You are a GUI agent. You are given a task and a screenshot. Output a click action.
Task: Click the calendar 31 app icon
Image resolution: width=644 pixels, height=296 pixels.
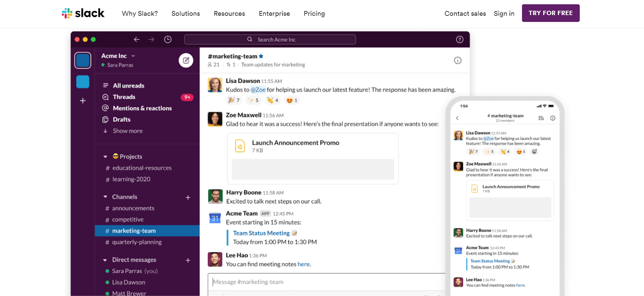[x=215, y=218]
